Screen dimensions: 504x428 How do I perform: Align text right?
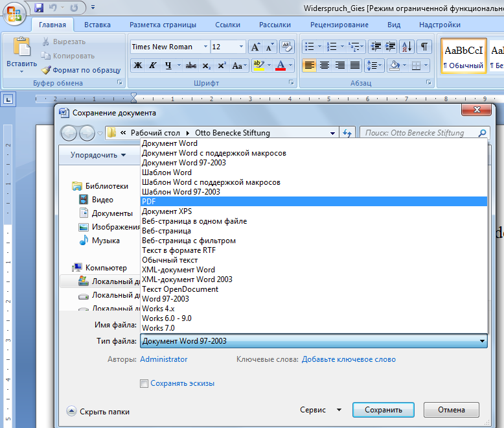coord(339,65)
